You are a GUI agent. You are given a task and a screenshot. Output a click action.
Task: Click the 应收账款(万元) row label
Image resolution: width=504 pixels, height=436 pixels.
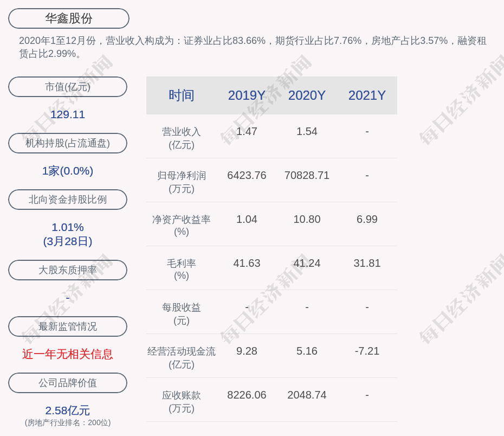coord(182,402)
